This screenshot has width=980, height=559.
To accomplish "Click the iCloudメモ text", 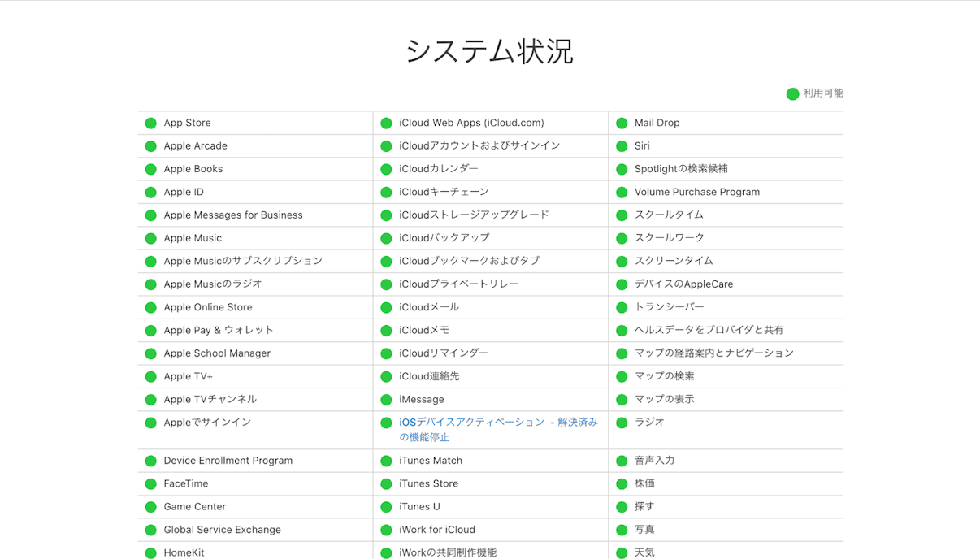I will pos(424,330).
